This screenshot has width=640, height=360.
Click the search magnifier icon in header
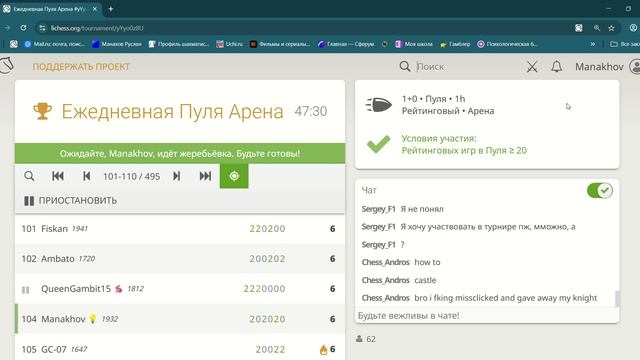404,67
